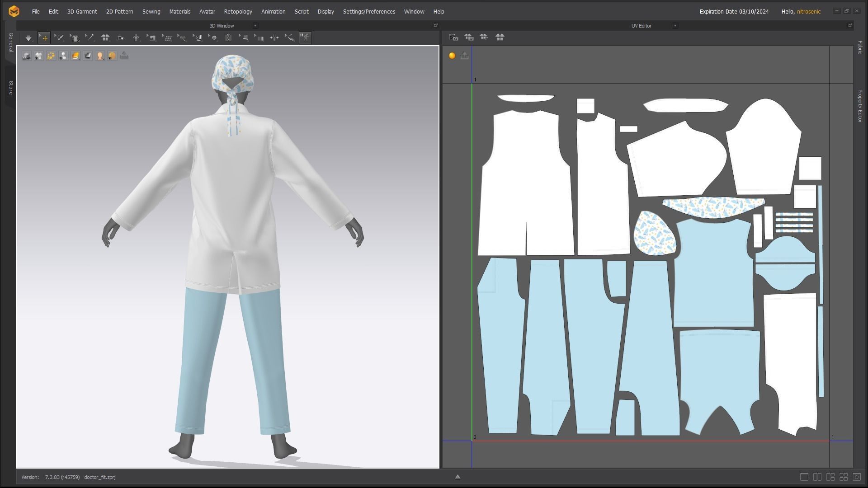Open the General side tab
The width and height of the screenshot is (868, 488).
pos(11,42)
